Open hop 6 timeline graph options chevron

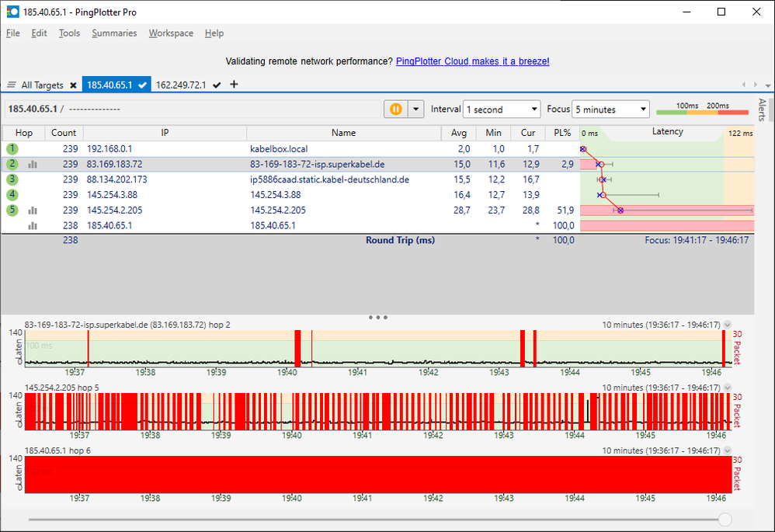coord(728,450)
